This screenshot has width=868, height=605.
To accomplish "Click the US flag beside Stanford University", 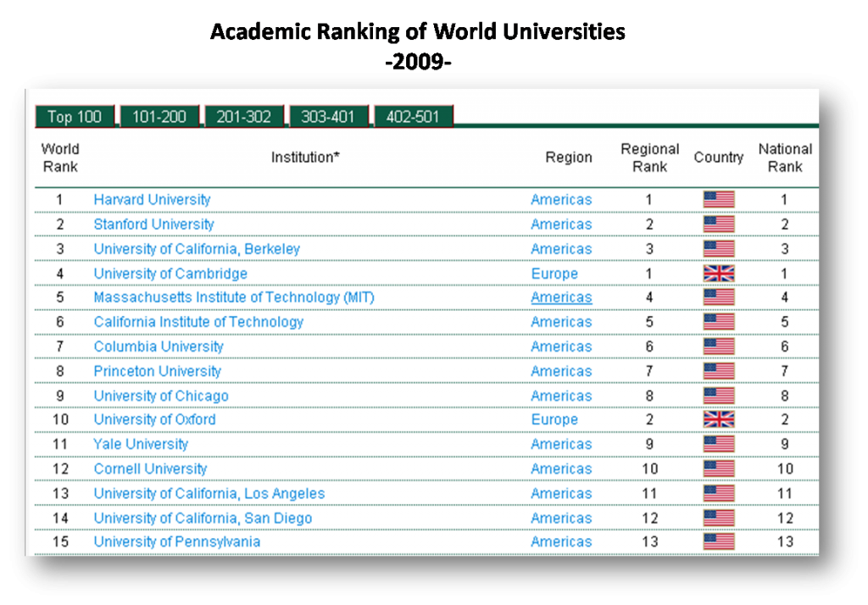I will [718, 225].
